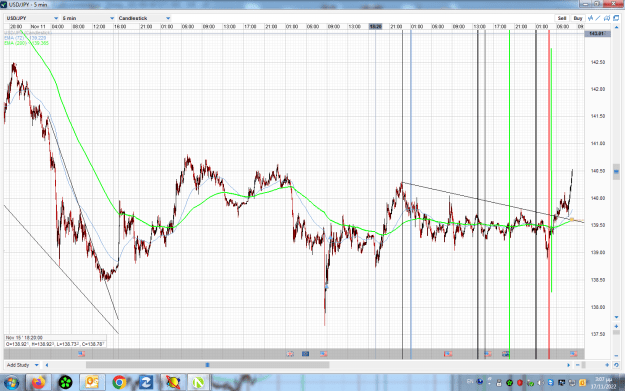Click the UK flag economic event marker

(x=290, y=354)
